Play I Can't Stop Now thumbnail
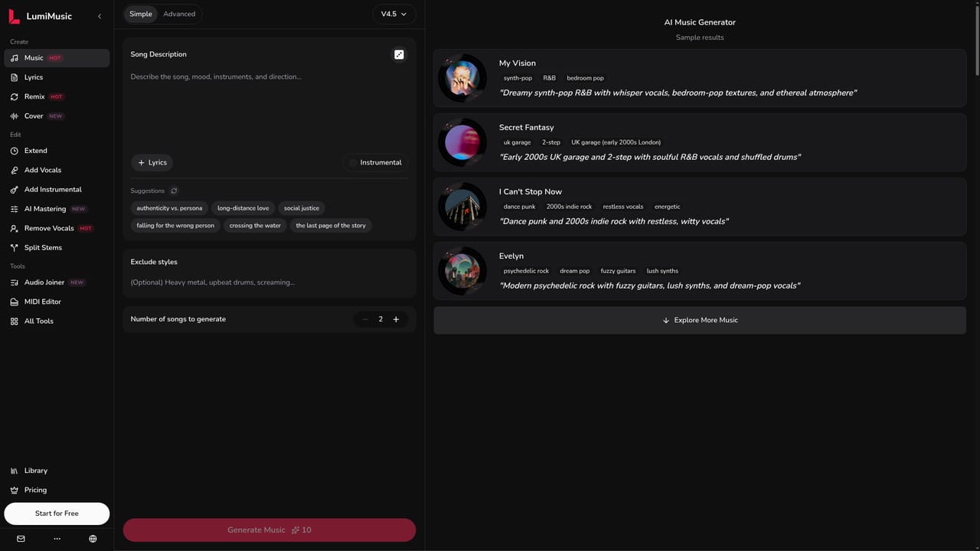The image size is (980, 551). pyautogui.click(x=462, y=207)
